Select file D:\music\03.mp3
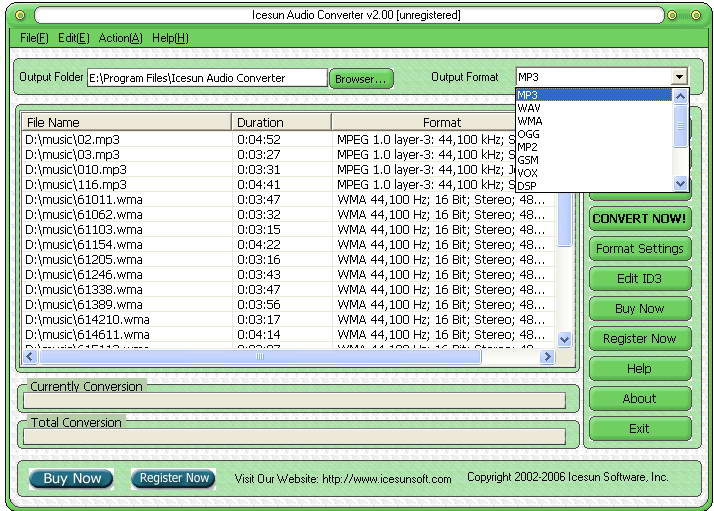 point(72,154)
